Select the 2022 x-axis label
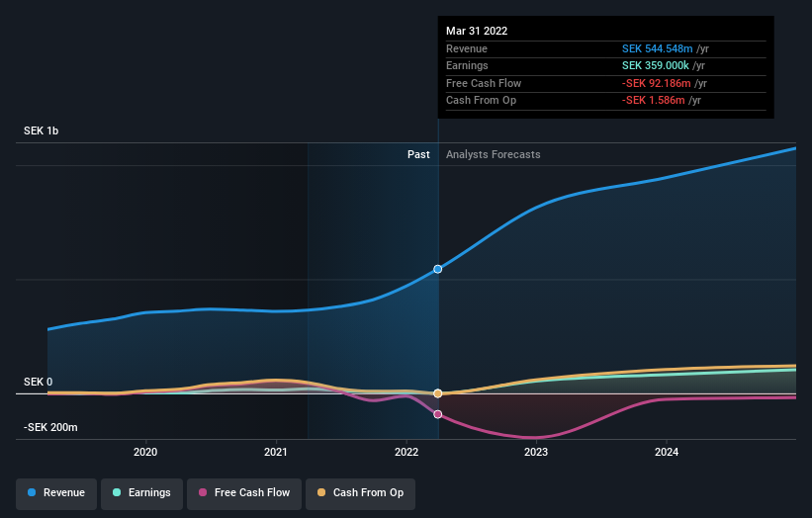The image size is (812, 518). (406, 452)
